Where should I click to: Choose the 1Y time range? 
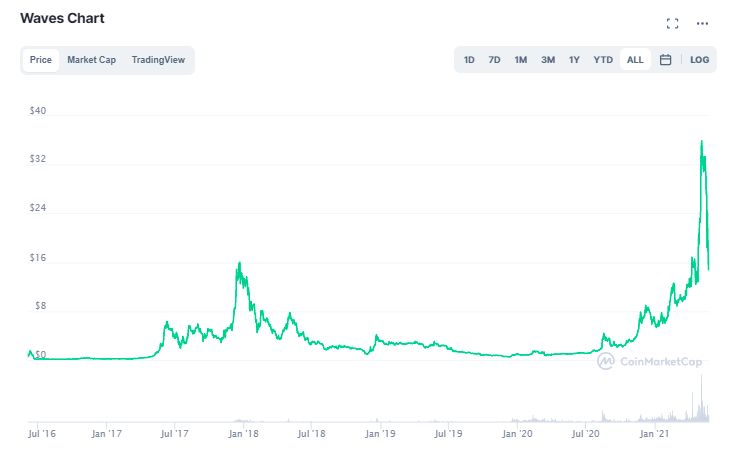(574, 60)
